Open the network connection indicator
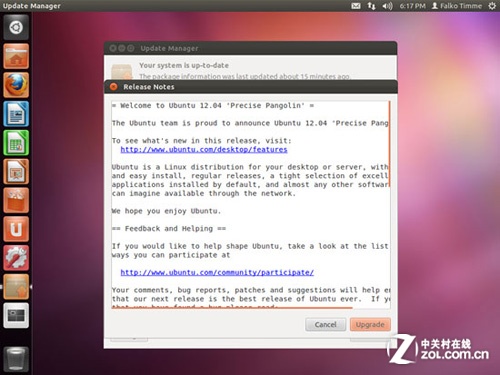The height and width of the screenshot is (375, 500). click(x=371, y=6)
